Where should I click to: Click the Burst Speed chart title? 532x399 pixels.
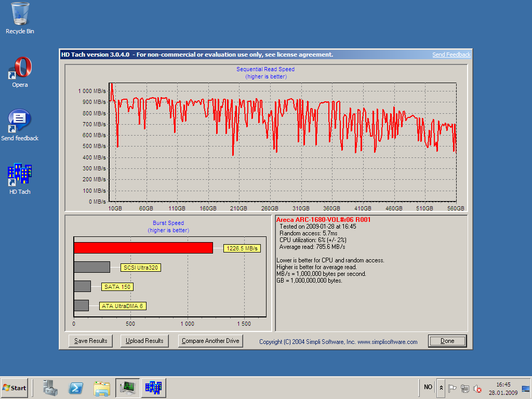pos(168,223)
